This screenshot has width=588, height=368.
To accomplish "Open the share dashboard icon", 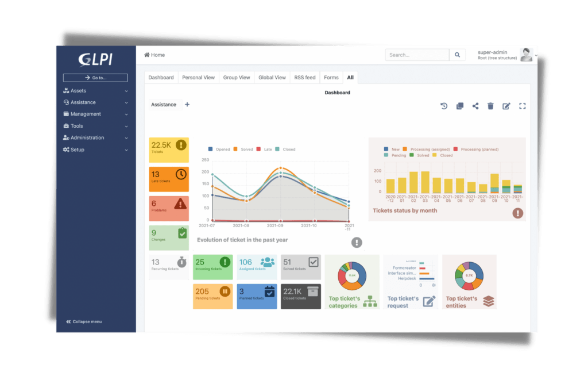I will tap(475, 106).
